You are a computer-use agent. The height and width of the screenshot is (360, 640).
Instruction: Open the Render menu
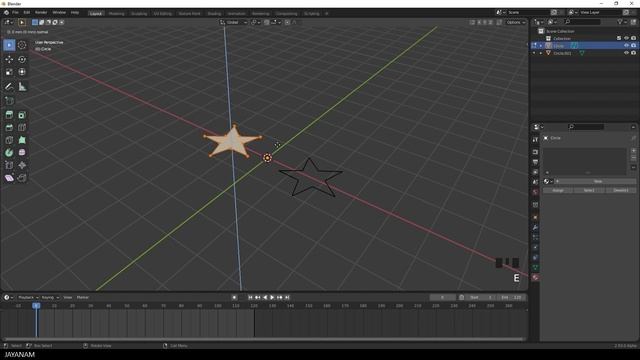click(x=41, y=13)
